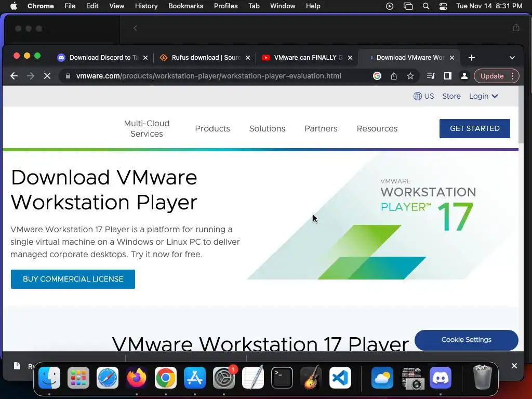Close the Rufus download tab
Viewport: 532px width, 399px height.
[248, 58]
